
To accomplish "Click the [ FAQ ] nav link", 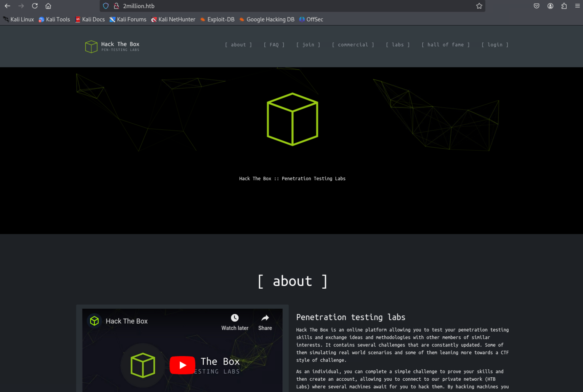I will tap(274, 45).
